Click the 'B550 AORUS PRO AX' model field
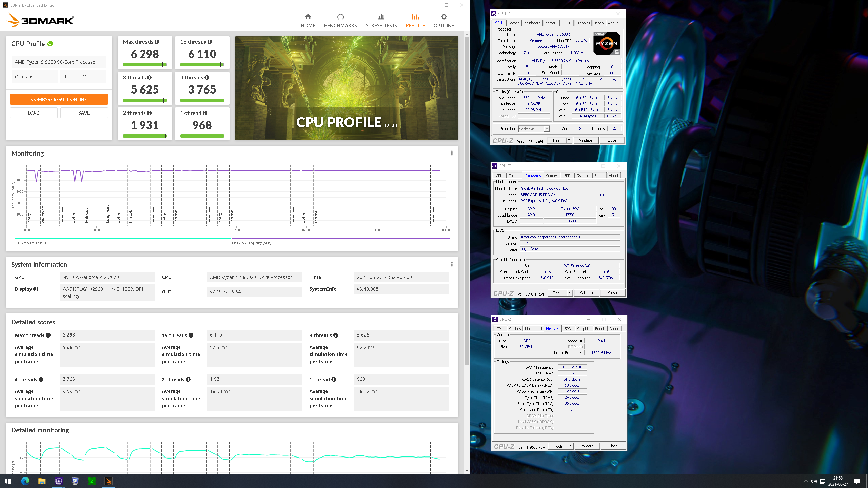The image size is (868, 488). tap(552, 195)
